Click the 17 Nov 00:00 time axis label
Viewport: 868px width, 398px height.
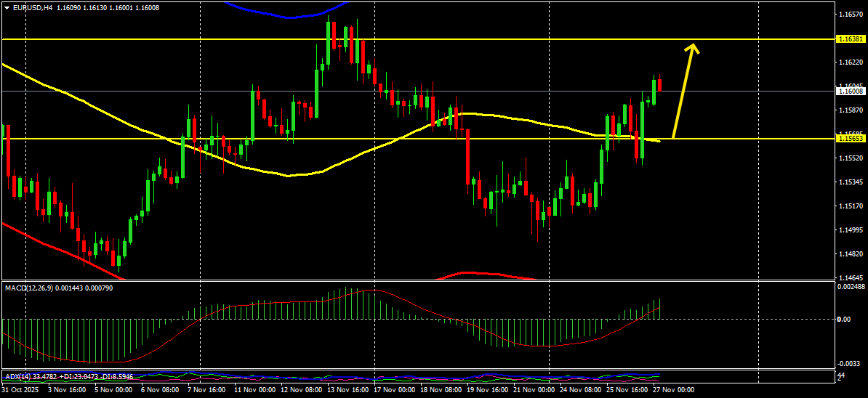point(395,390)
